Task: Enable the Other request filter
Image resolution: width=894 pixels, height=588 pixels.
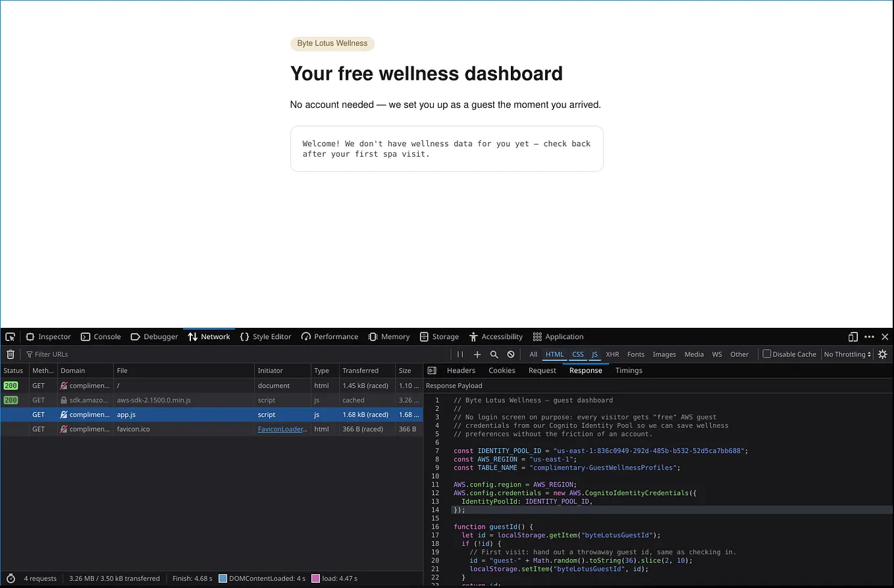Action: 739,354
